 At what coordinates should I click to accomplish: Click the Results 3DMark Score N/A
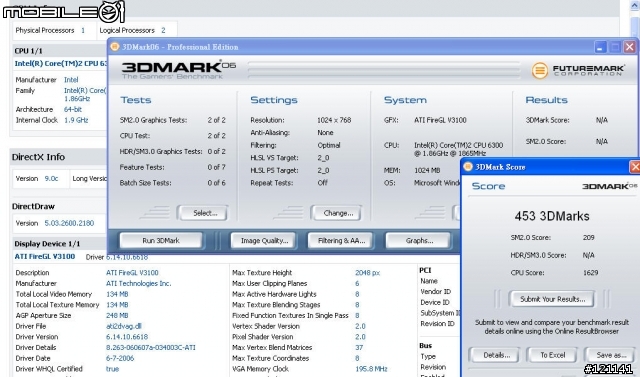602,120
